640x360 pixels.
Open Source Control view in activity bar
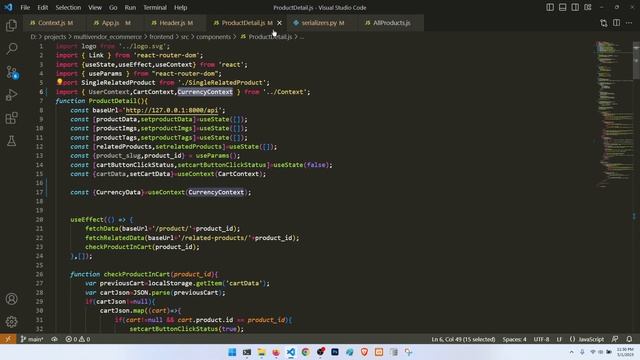(11, 72)
